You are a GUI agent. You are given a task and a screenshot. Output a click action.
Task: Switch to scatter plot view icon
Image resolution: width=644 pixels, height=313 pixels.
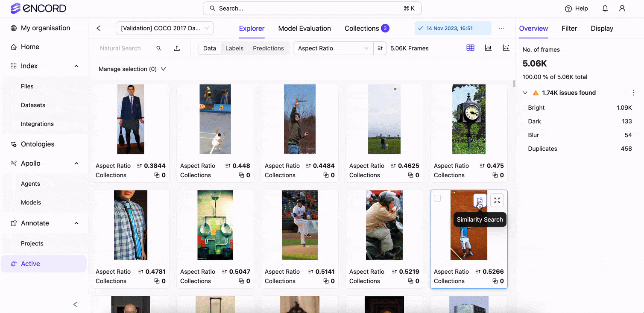point(506,48)
